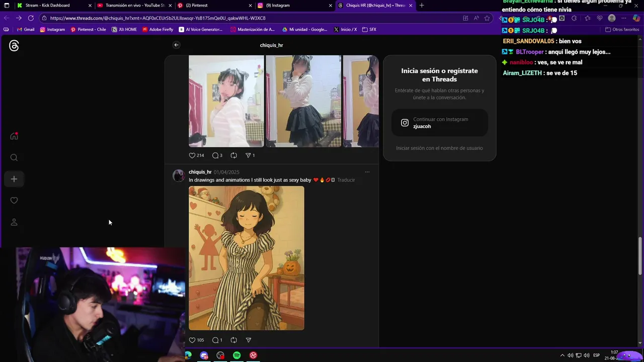
Task: Open the read aloud icon in the address bar
Action: click(476, 18)
